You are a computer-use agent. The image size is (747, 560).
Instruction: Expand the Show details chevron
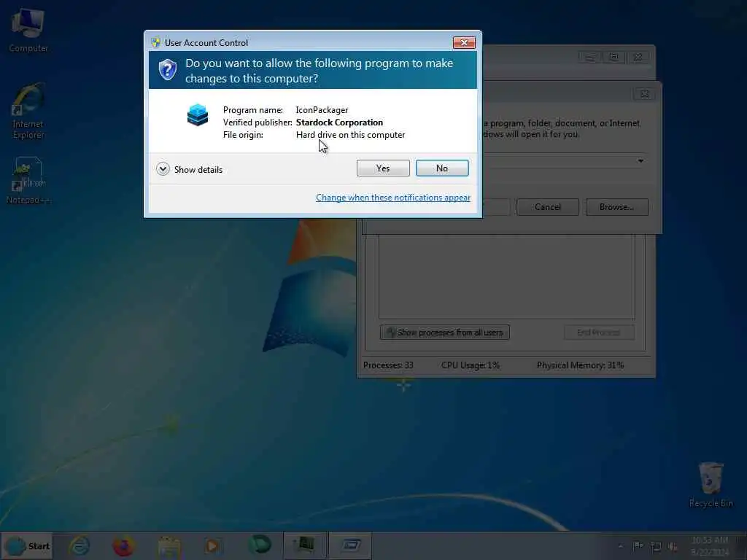point(163,169)
